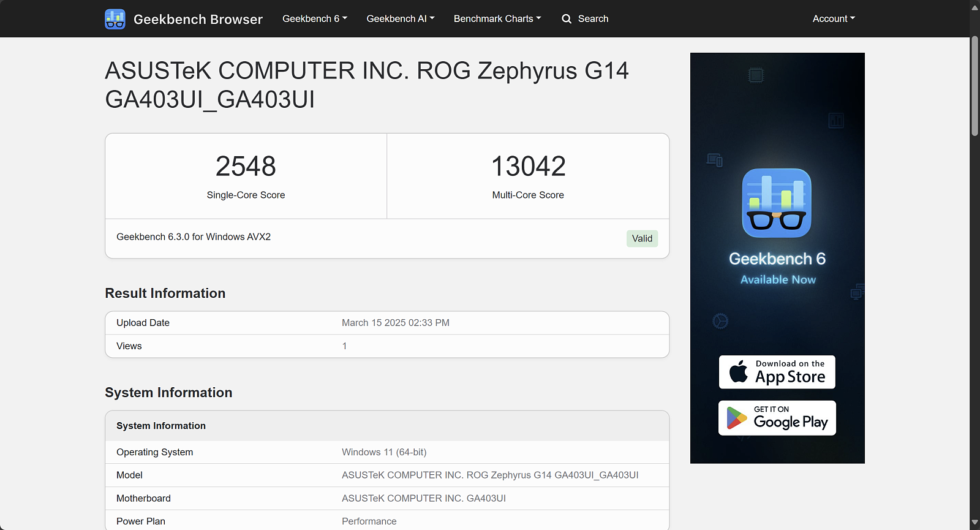Click the scrollbar down arrow
Screen dimensions: 980x530
pyautogui.click(x=974, y=523)
